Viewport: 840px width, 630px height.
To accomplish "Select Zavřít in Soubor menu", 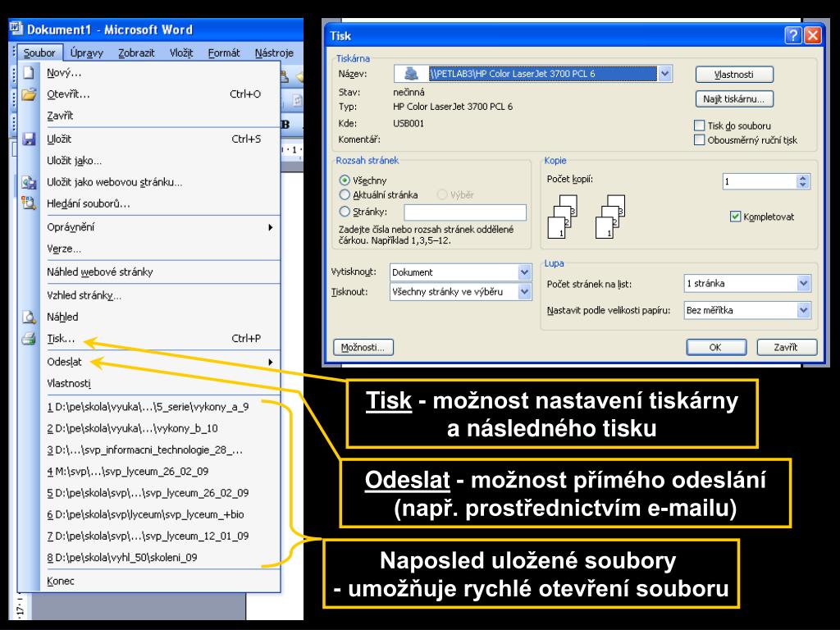I will [x=150, y=116].
